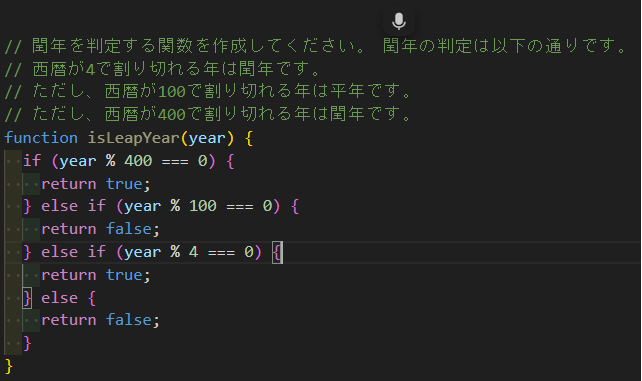Click the yellow closing brace of function
The width and height of the screenshot is (642, 381).
[x=9, y=366]
